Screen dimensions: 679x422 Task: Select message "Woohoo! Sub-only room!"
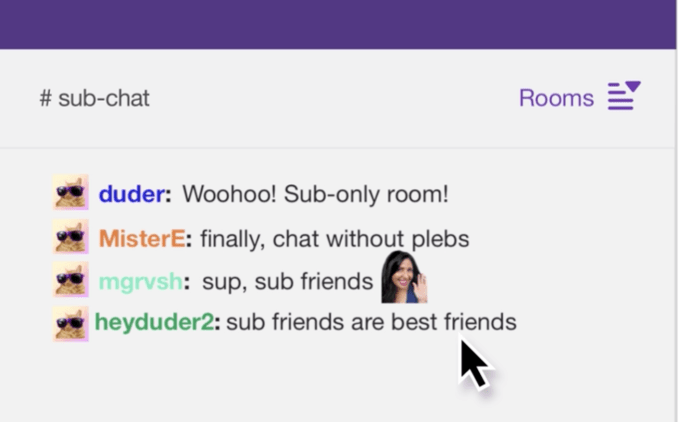coord(315,194)
